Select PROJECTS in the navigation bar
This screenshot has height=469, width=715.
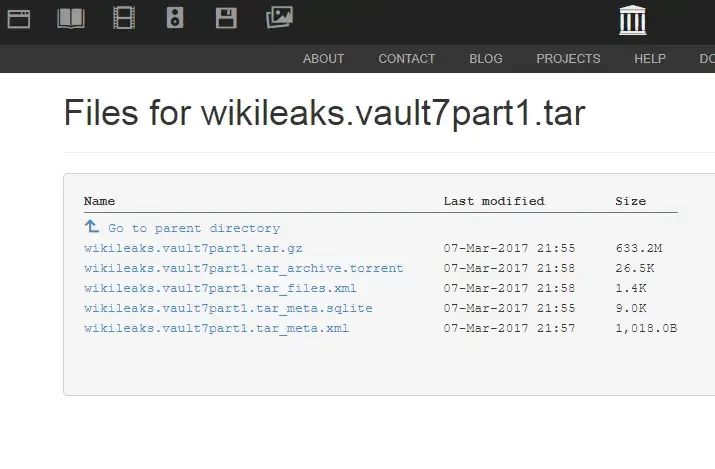click(x=568, y=59)
